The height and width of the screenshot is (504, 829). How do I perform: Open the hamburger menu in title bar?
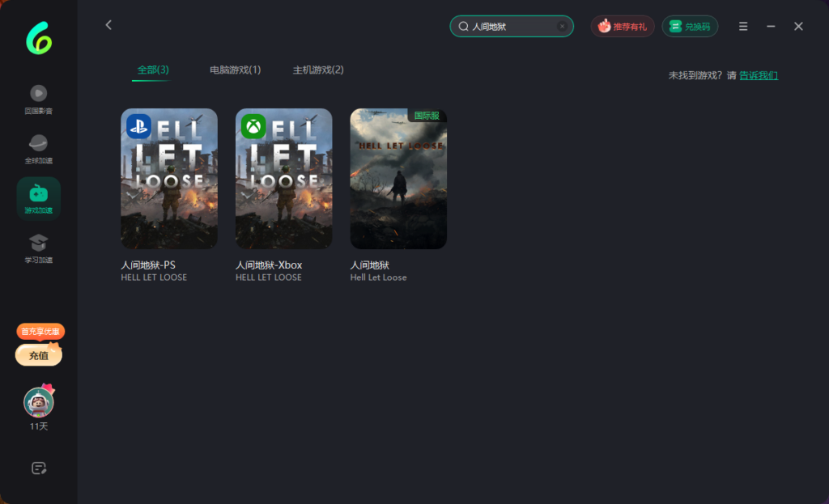(x=743, y=27)
